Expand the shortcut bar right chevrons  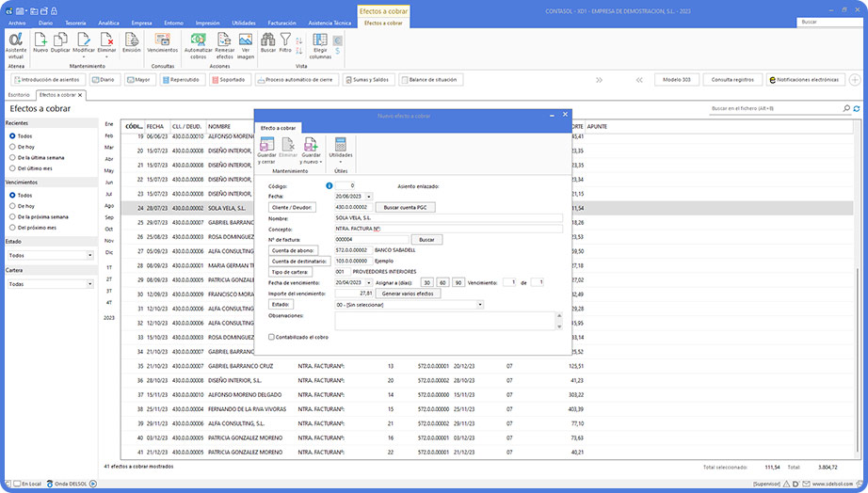599,80
